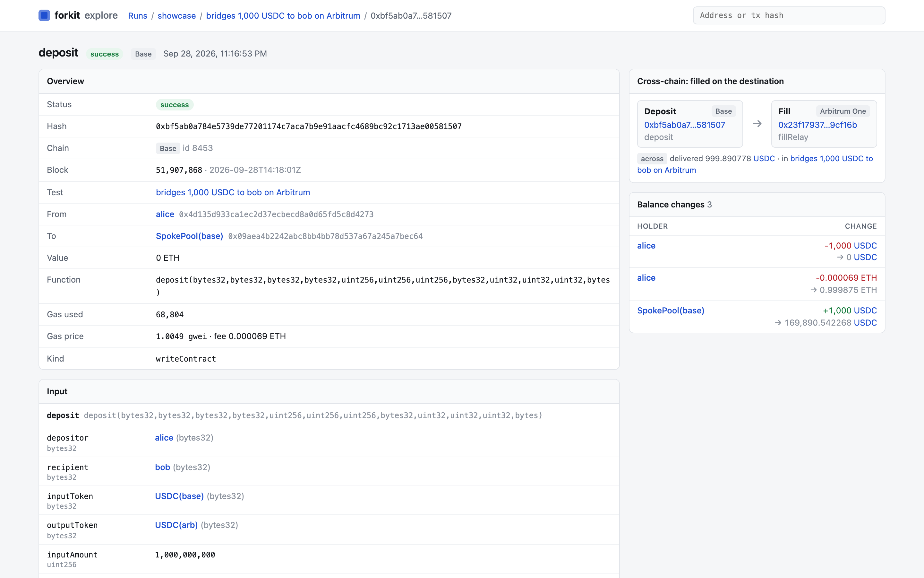Click the Gas used value 68,804
The image size is (924, 578).
[x=169, y=314]
